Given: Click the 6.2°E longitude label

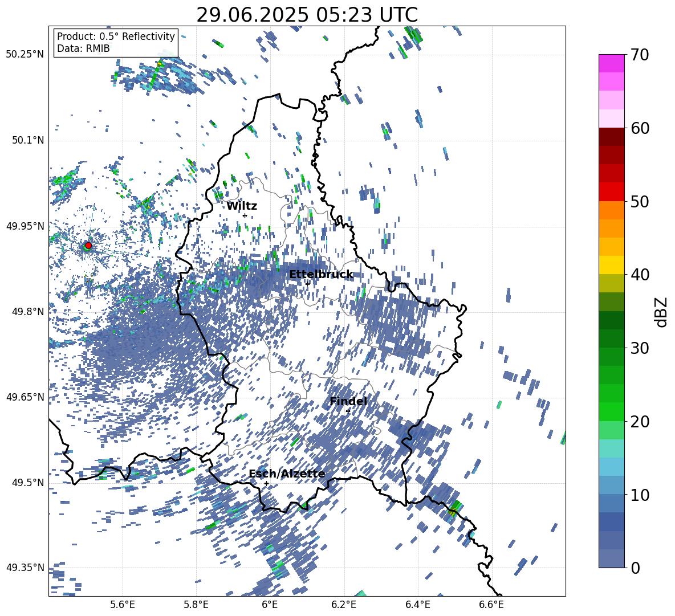Looking at the screenshot, I should pyautogui.click(x=344, y=605).
